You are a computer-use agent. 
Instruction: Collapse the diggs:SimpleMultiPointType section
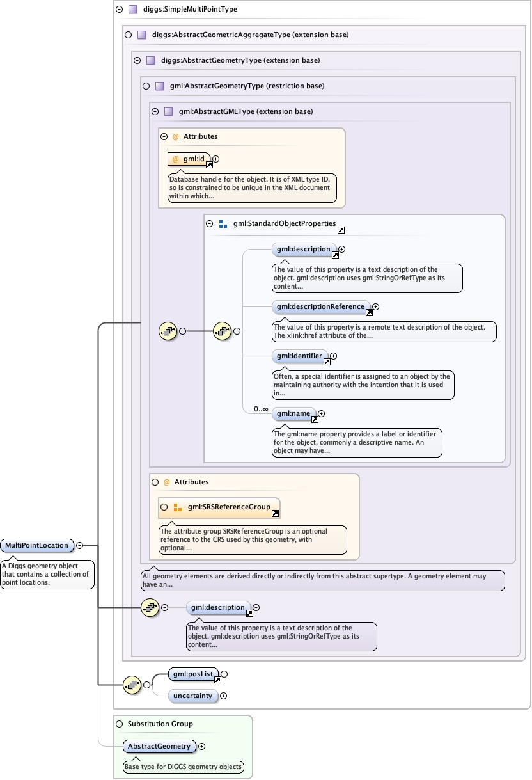tap(119, 10)
